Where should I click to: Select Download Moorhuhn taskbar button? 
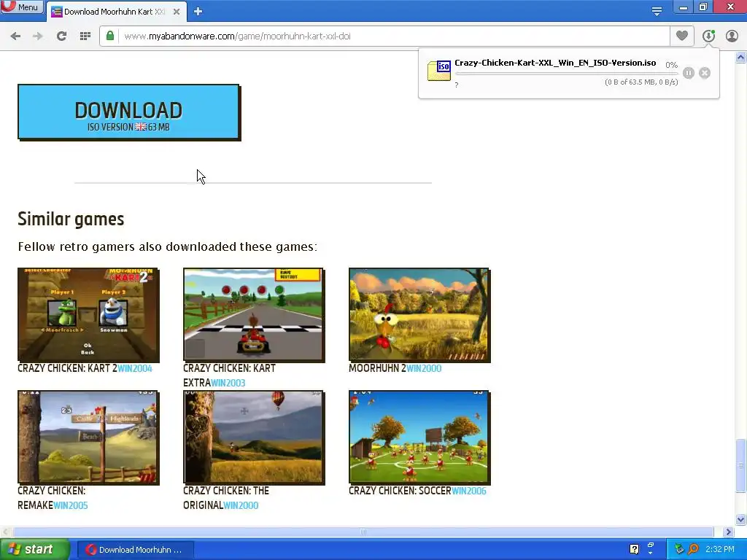(135, 550)
